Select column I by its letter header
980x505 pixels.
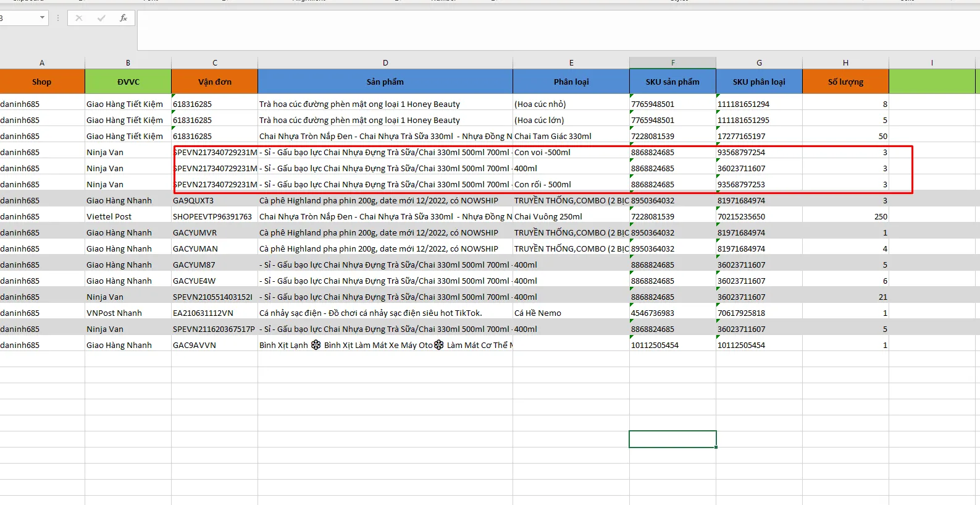pos(932,62)
